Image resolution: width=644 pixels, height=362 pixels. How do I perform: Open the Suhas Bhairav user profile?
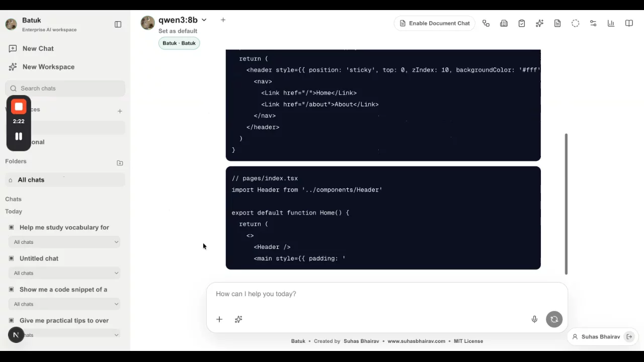[596, 337]
